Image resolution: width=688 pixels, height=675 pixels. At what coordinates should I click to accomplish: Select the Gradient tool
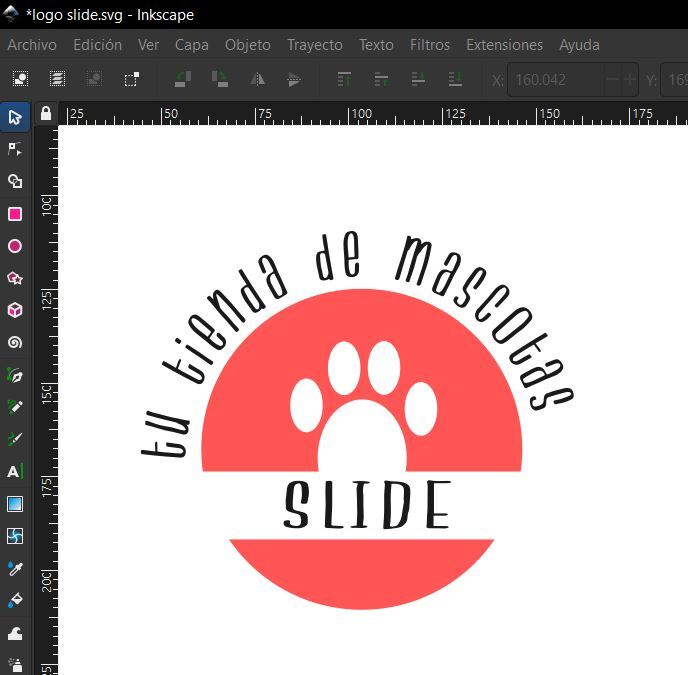pos(15,504)
